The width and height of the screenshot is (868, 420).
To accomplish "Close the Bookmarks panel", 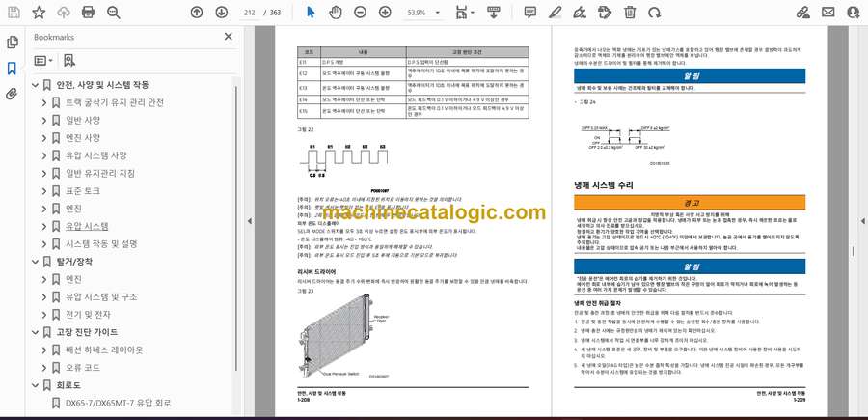I will coord(228,37).
